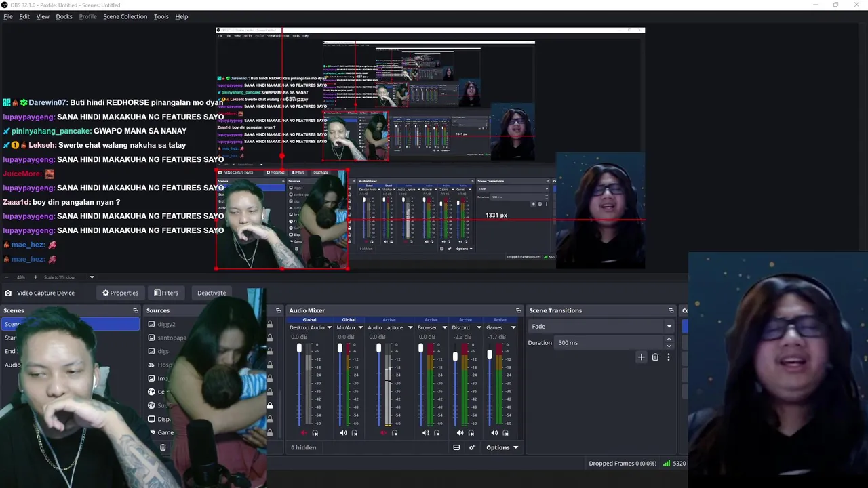Screen dimensions: 868x488
Task: Open the Tools menu
Action: pos(161,16)
